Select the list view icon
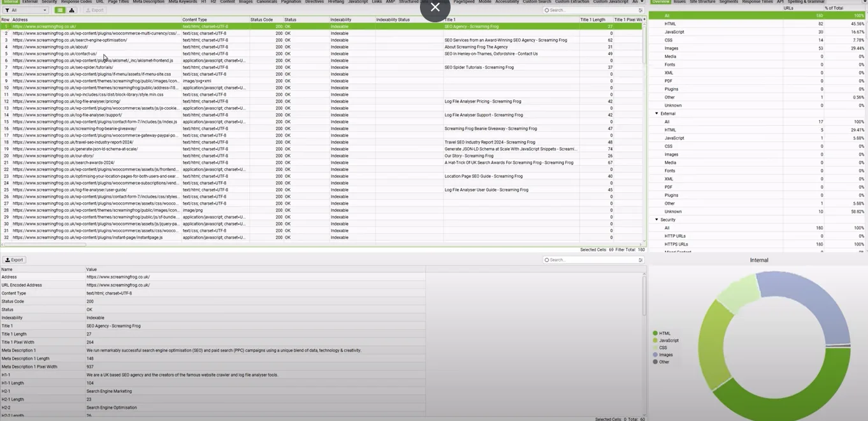The width and height of the screenshot is (868, 421). tap(60, 10)
